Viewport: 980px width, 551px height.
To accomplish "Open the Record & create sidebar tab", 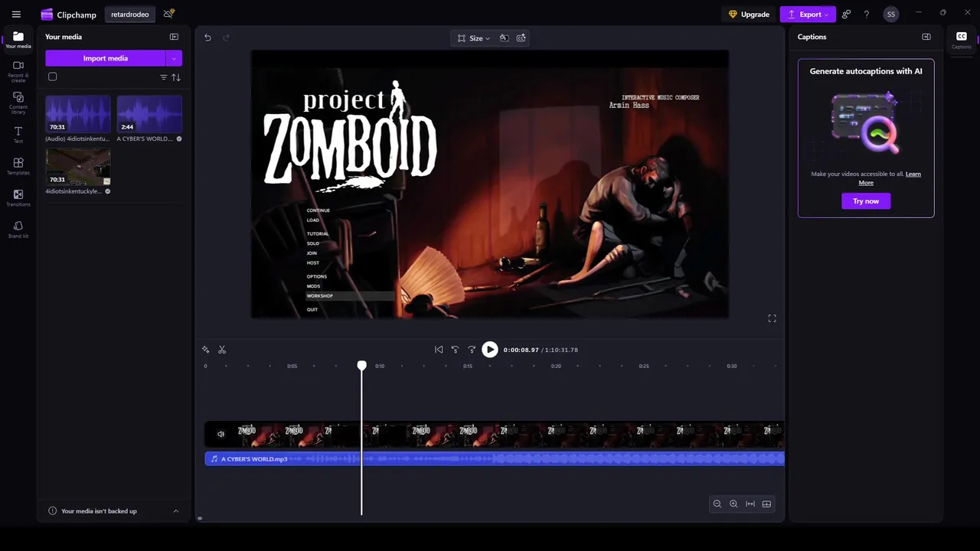I will 18,71.
